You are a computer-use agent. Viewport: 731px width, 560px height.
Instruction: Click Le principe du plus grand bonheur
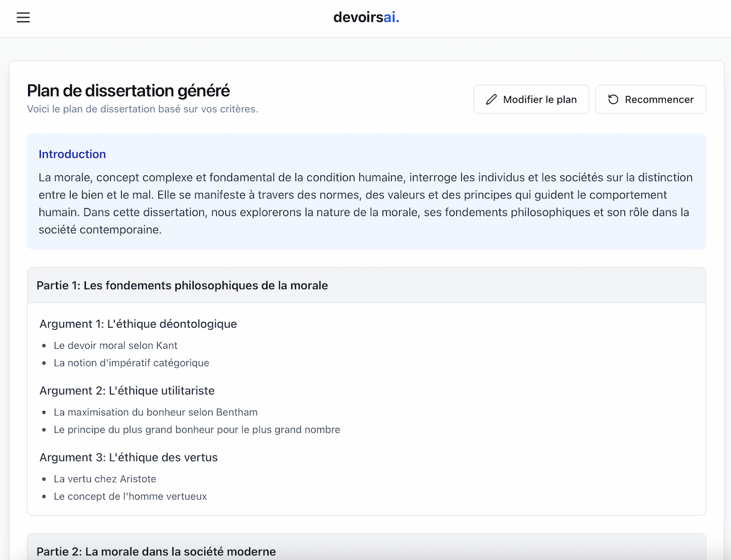point(197,430)
